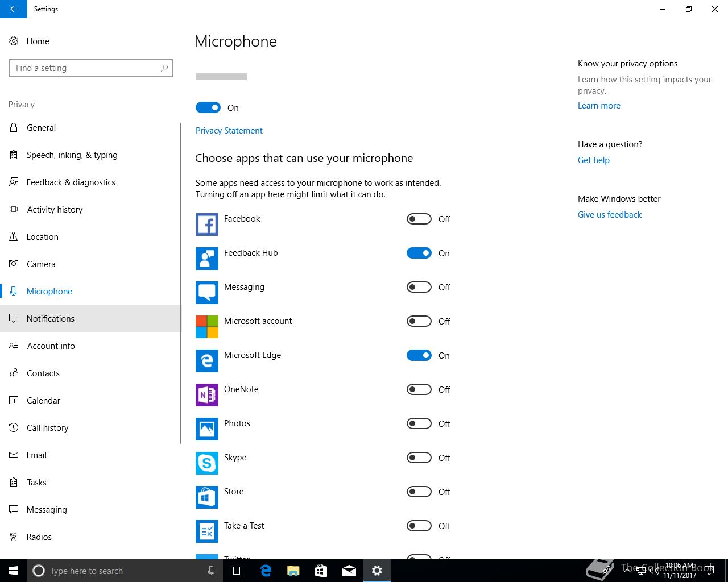
Task: Disable microphone for Microsoft Edge
Action: [419, 355]
